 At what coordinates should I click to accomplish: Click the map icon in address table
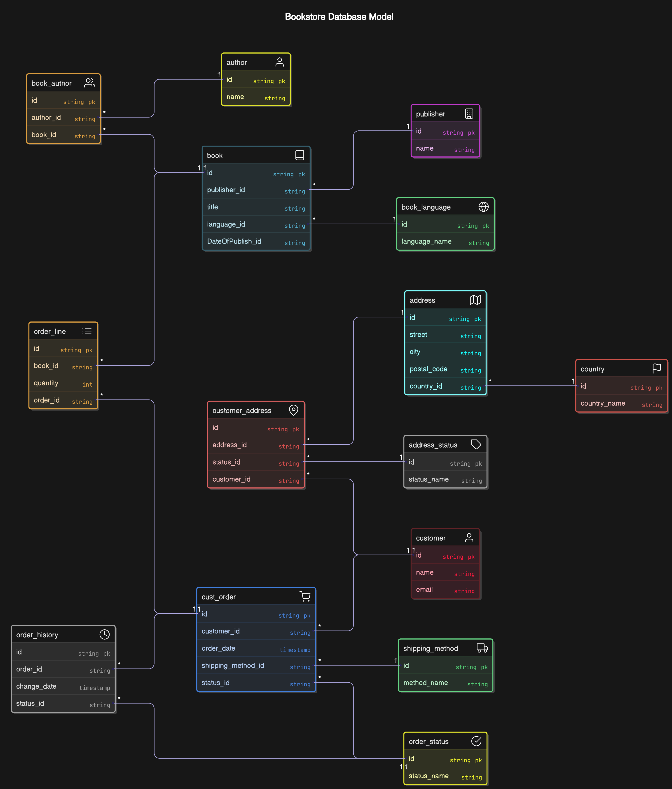[x=475, y=300]
